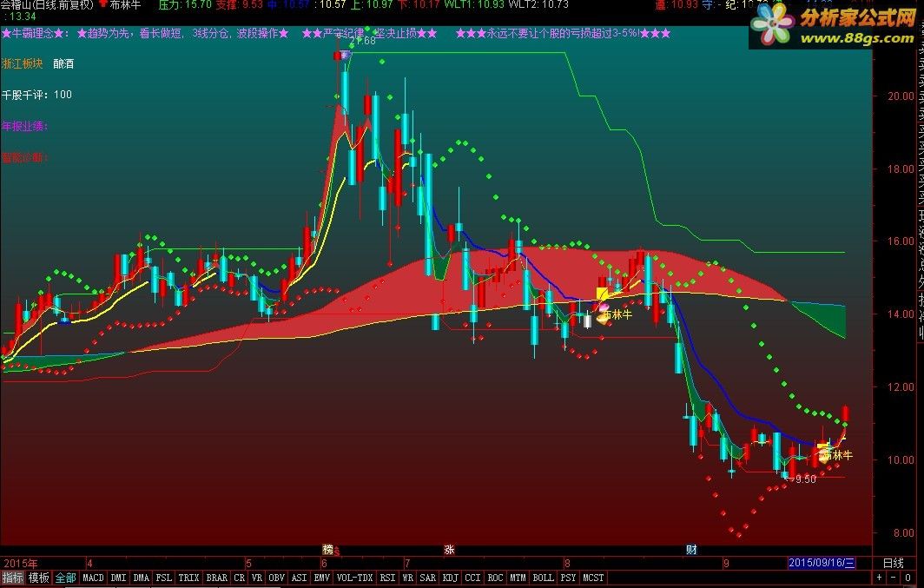Image resolution: width=924 pixels, height=588 pixels.
Task: Click the minus zoom button
Action: (x=894, y=578)
